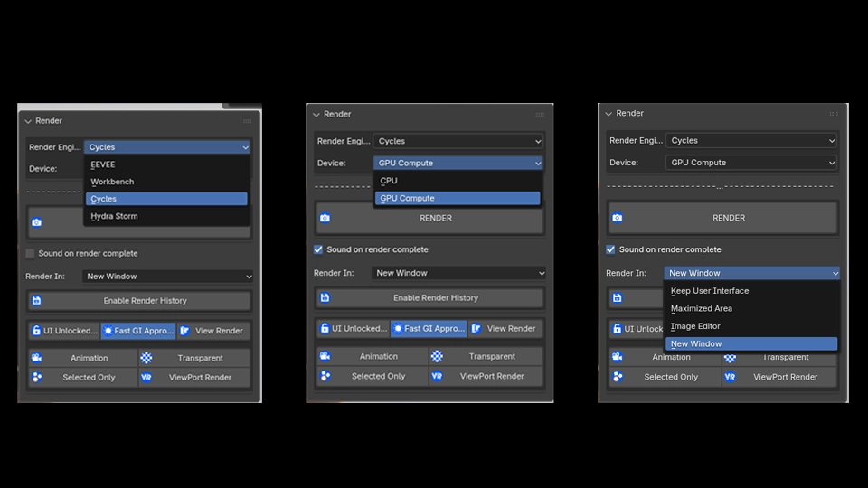868x488 pixels.
Task: Click sun icon on middle panel Fast GI Appro
Action: pos(398,328)
